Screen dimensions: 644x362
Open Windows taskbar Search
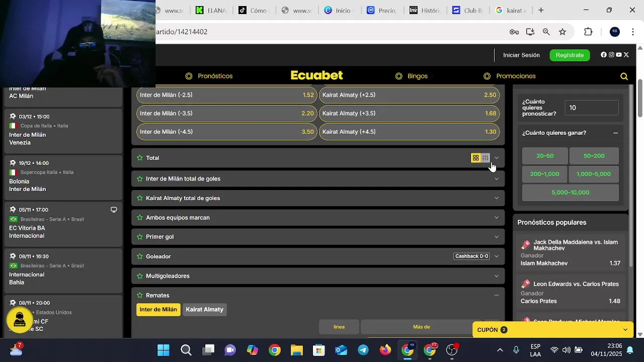click(x=186, y=350)
